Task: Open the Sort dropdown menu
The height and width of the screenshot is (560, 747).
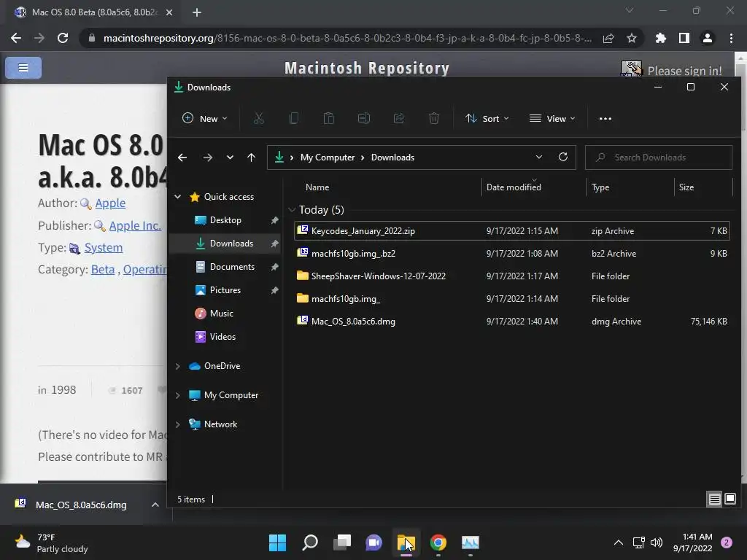Action: 487,119
